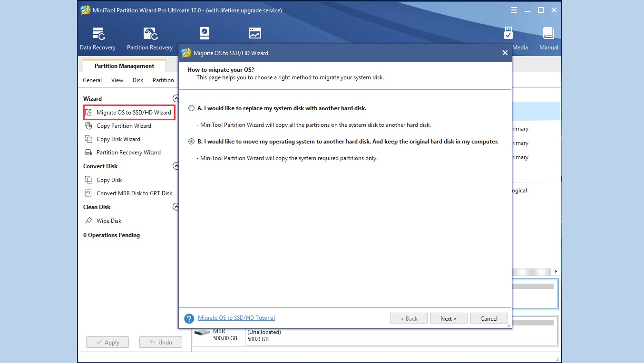Screen dimensions: 644x363
Task: Collapse the Clean Disk section
Action: [176, 207]
